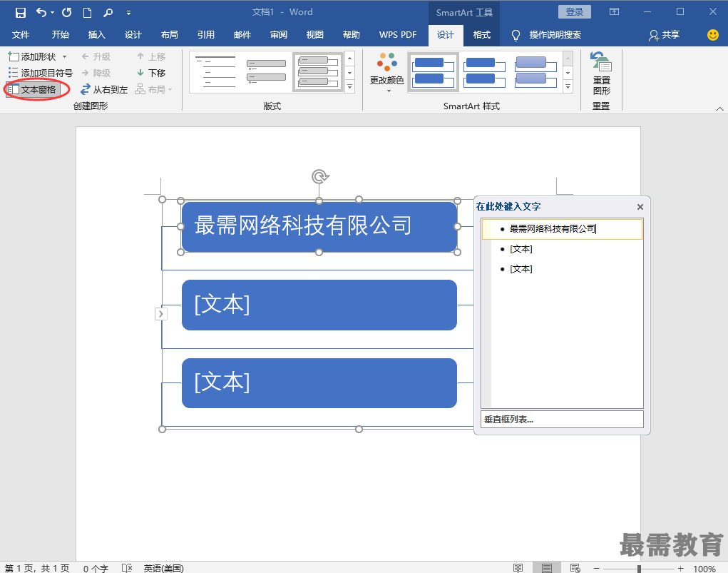Click the 英语(美国) language indicator
Viewport: 728px width, 573px height.
[x=163, y=568]
